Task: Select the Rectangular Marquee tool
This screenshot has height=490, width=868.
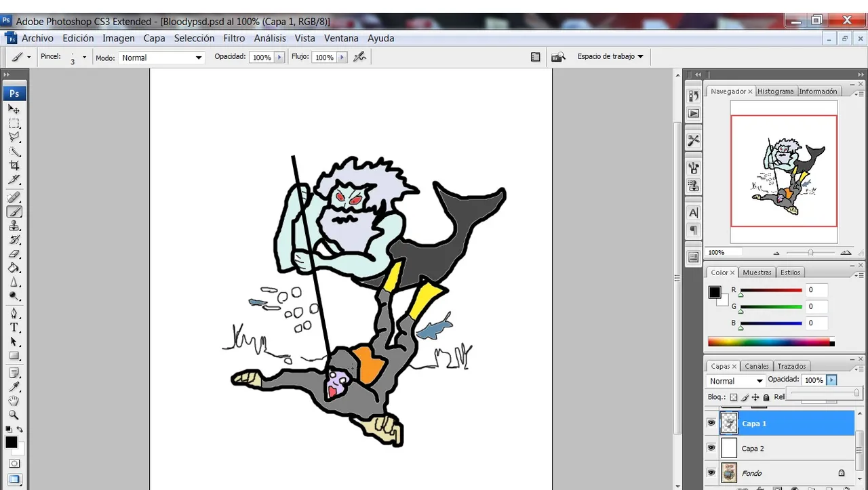Action: (x=14, y=123)
